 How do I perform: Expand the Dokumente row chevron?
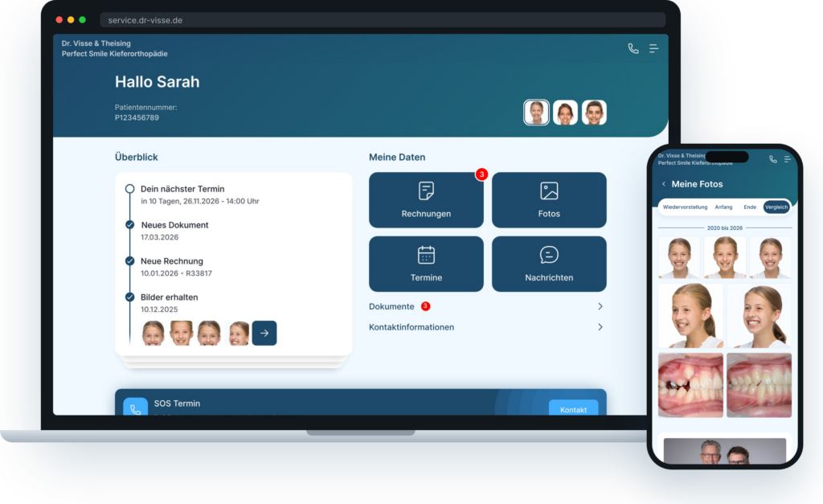(x=600, y=306)
